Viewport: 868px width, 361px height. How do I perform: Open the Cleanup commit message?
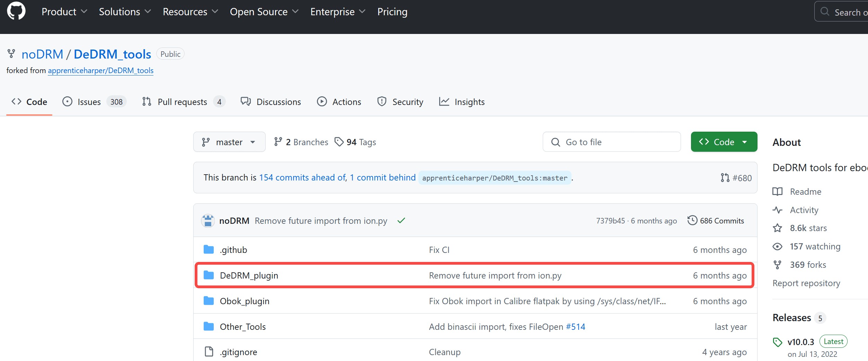pyautogui.click(x=445, y=352)
